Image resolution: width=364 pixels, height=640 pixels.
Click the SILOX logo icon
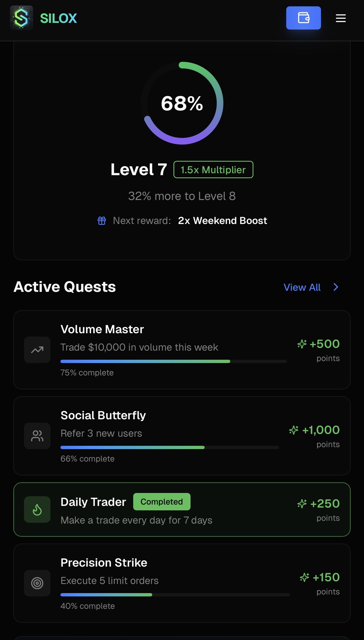[21, 18]
